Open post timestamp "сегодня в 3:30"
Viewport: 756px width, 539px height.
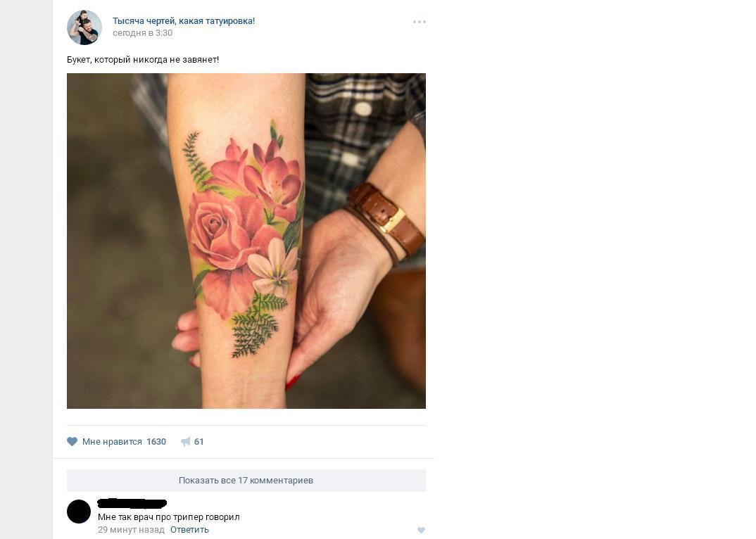(142, 33)
